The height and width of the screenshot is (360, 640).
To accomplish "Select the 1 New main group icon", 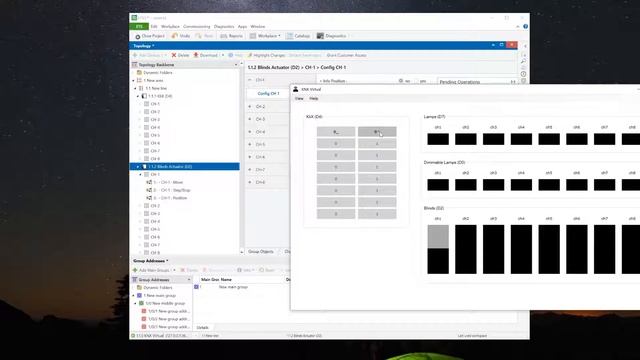I will point(140,296).
